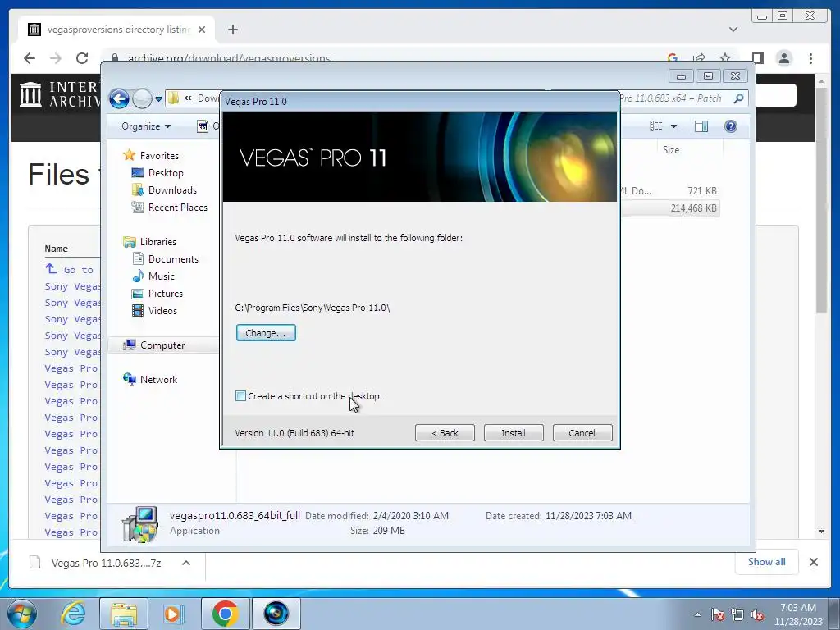Click the Action Center flag tray icon
Viewport: 840px width, 630px height.
click(718, 614)
